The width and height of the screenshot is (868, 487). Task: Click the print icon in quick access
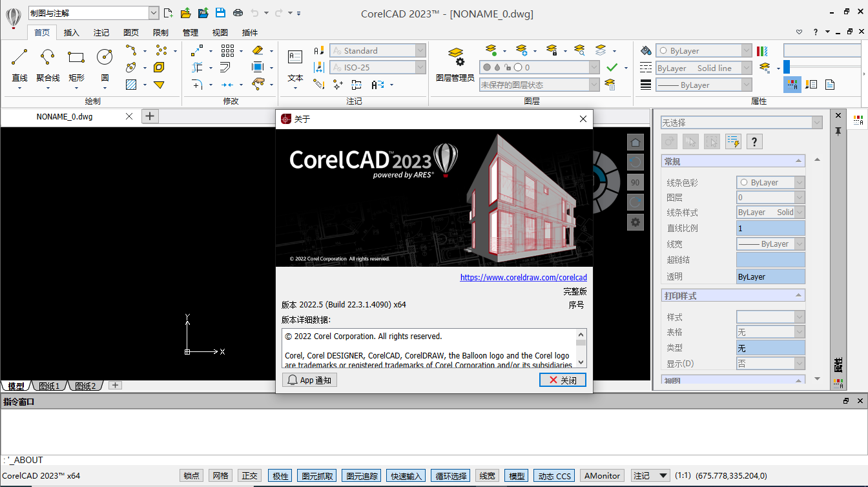238,13
